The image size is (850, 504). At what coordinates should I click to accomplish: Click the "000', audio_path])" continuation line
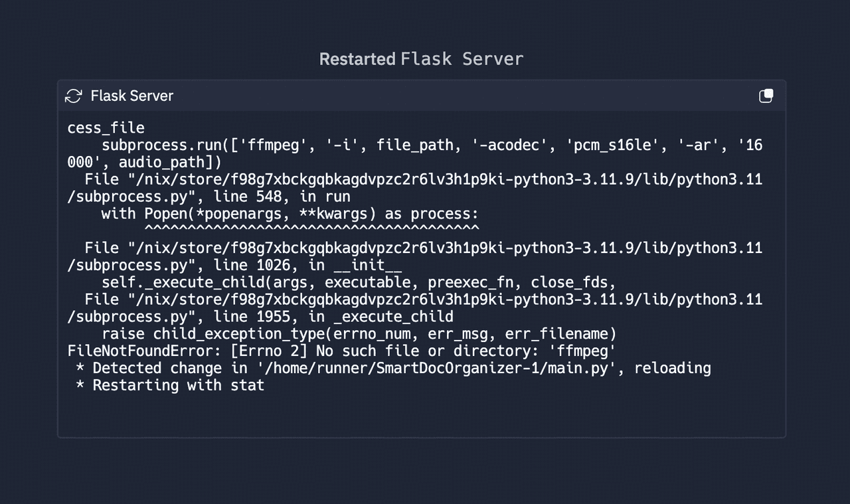144,162
